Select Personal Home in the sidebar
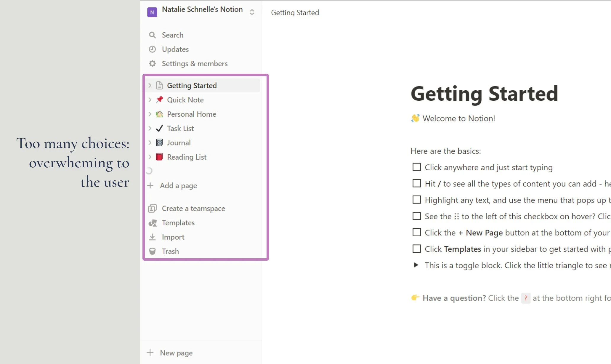The image size is (611, 364). tap(191, 114)
